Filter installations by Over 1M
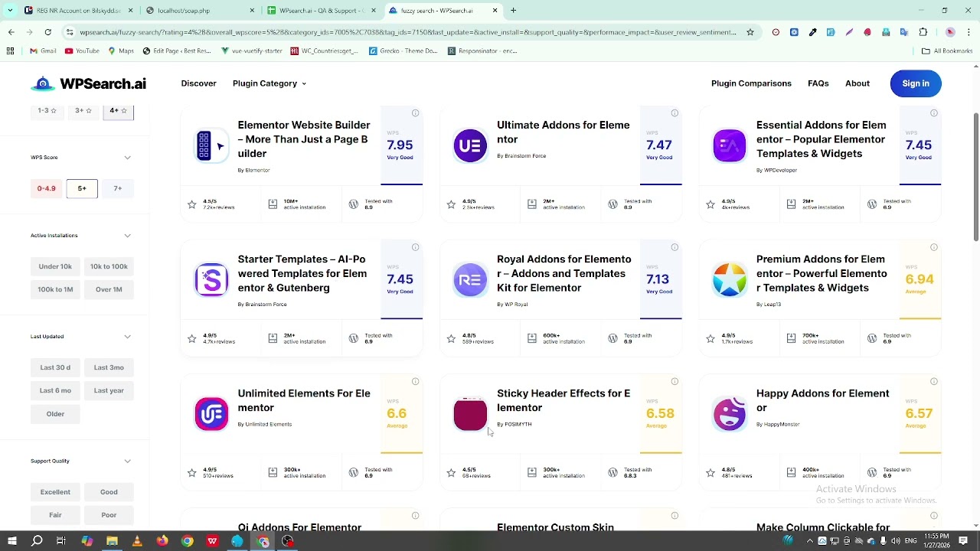The width and height of the screenshot is (980, 551). pos(109,289)
